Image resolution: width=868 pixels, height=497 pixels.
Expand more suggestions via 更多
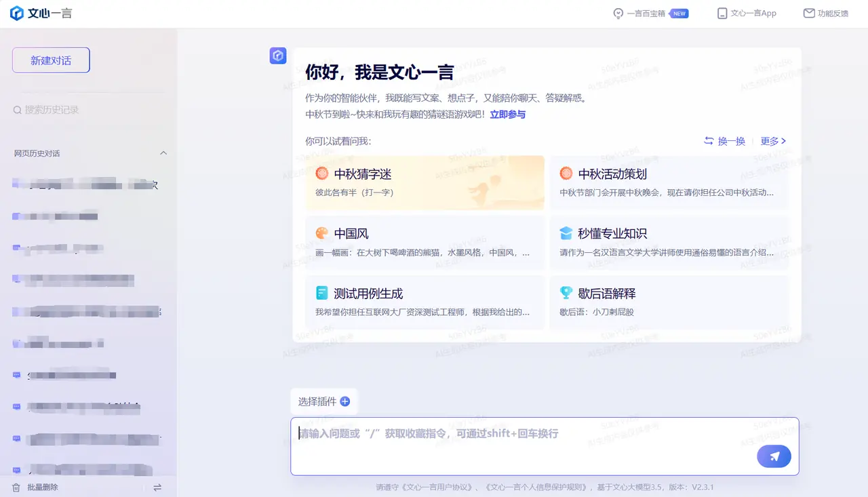(771, 141)
